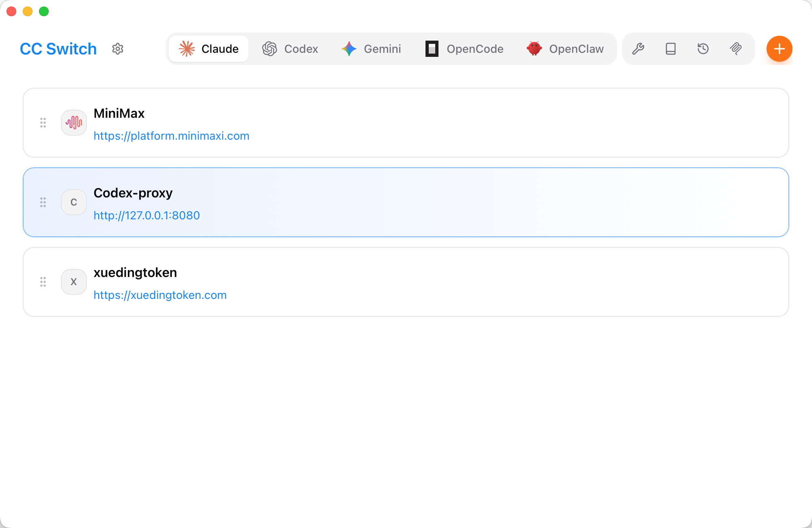812x528 pixels.
Task: Click the CC Switch title
Action: (58, 49)
